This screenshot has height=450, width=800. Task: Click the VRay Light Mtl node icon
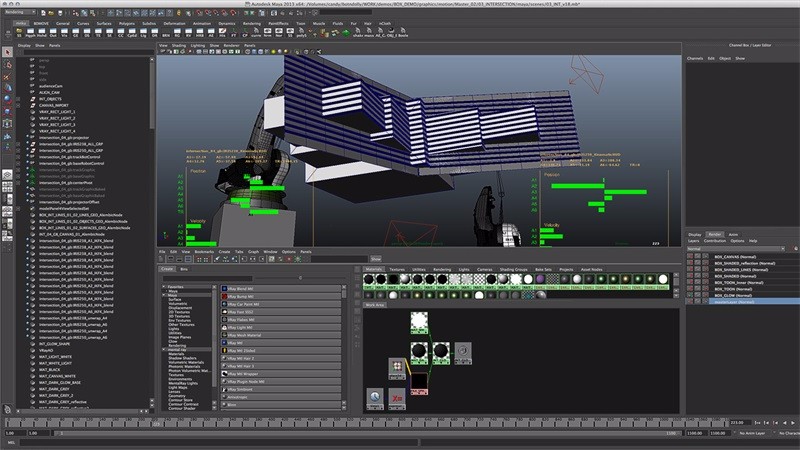coord(223,326)
